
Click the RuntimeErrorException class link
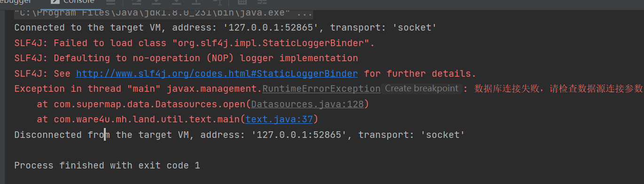[321, 89]
